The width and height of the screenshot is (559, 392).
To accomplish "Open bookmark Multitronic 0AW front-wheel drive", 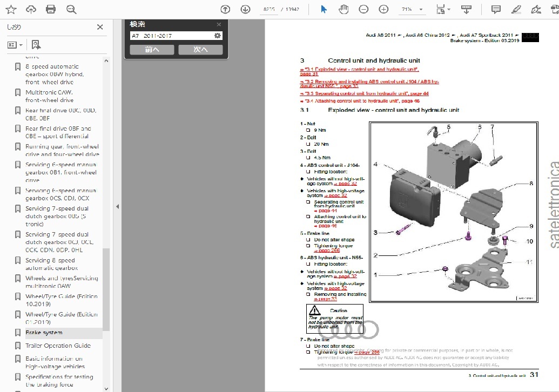I will tap(49, 96).
